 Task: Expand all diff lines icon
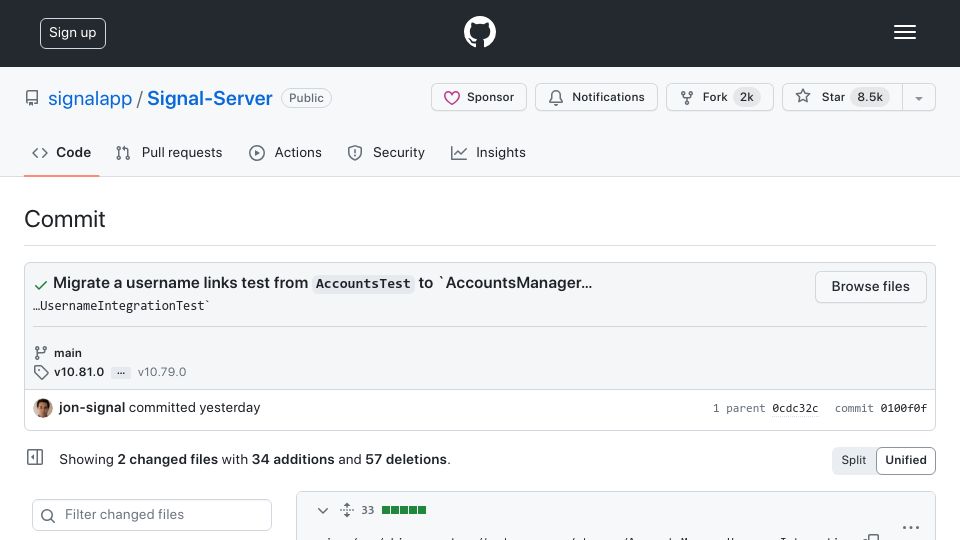(347, 509)
